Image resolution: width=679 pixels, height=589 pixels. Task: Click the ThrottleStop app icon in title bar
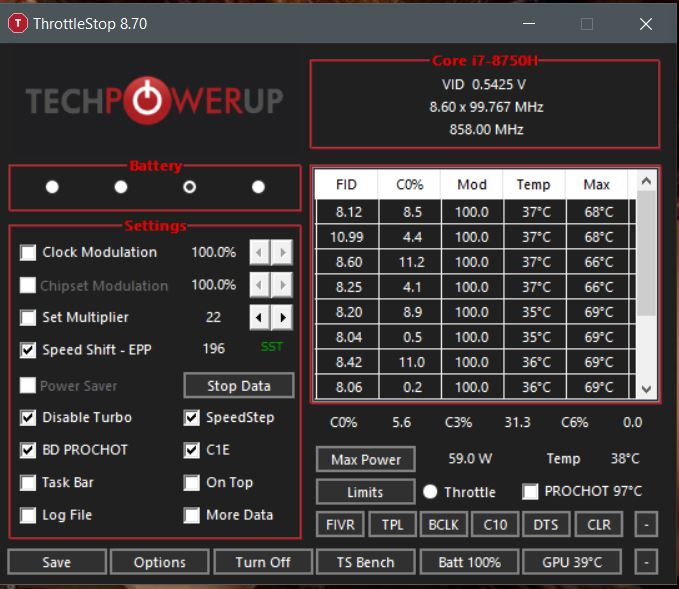click(18, 23)
